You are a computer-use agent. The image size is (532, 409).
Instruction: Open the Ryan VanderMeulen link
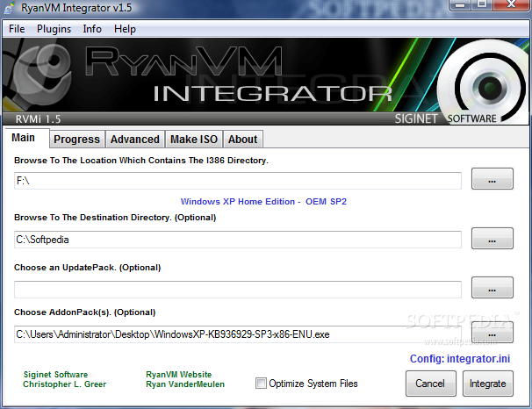(185, 384)
